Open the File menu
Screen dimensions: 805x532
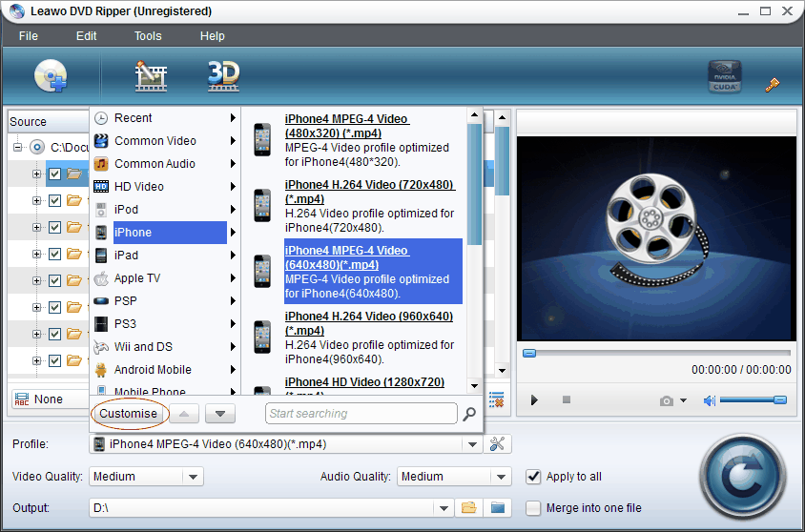coord(29,36)
